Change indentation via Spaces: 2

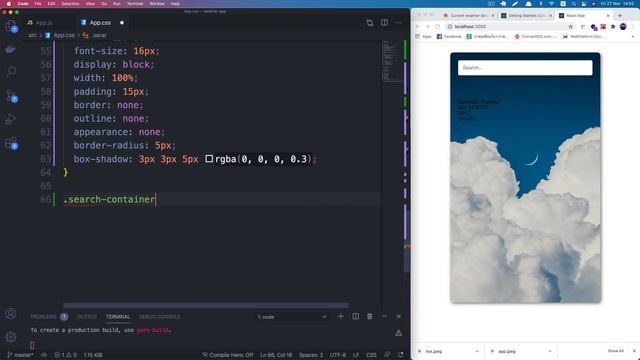pos(311,355)
